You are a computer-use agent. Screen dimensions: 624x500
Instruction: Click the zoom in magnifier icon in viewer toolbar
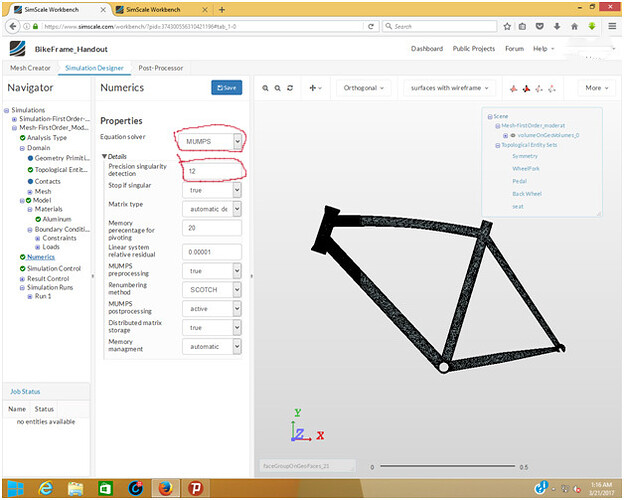coord(265,88)
